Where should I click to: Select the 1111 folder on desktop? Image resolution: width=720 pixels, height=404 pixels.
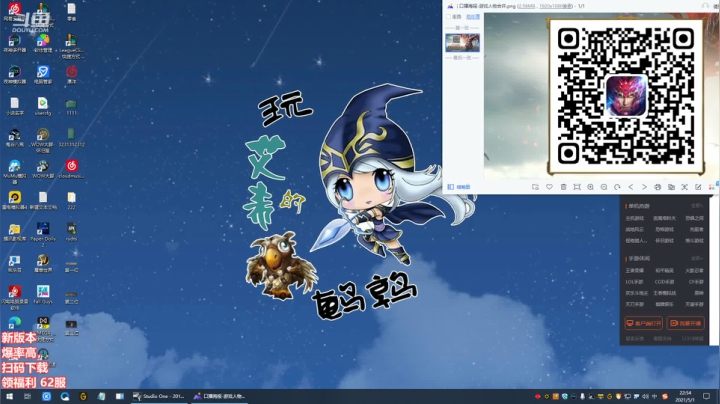(71, 107)
